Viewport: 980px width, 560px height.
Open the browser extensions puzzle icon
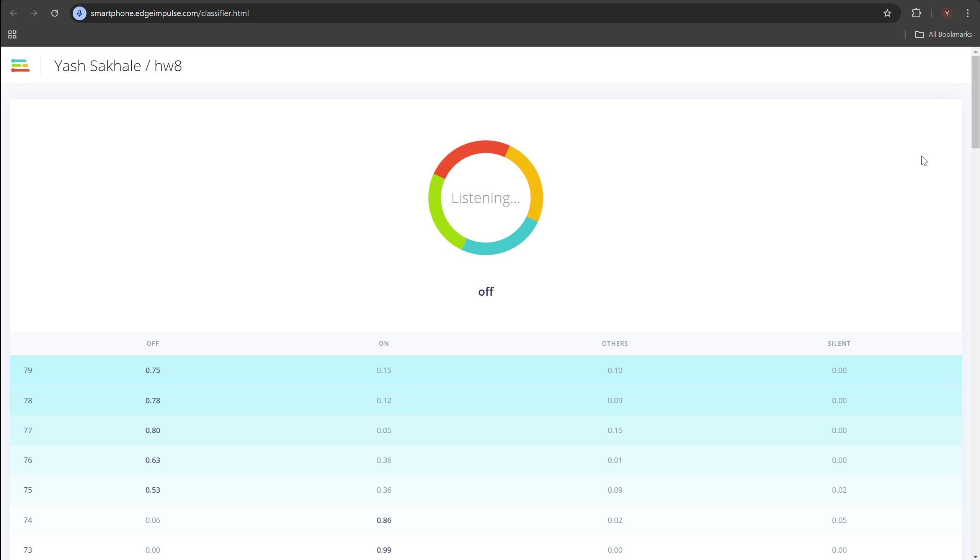pyautogui.click(x=916, y=13)
